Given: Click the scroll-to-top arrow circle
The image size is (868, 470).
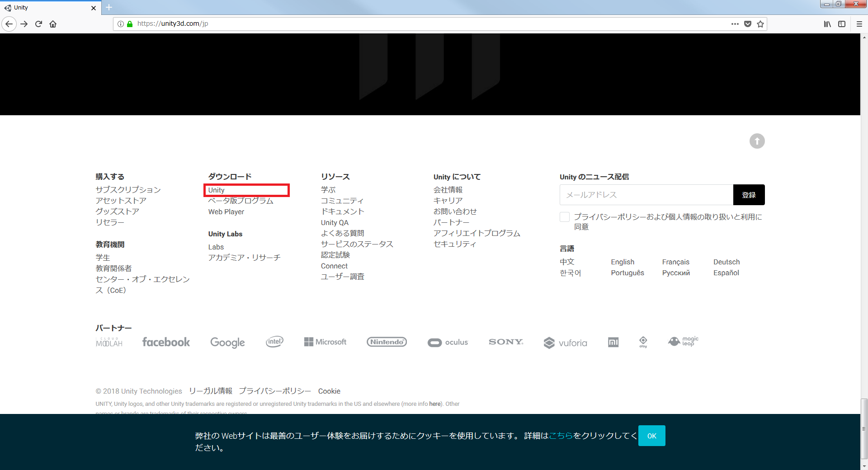Looking at the screenshot, I should pos(757,141).
